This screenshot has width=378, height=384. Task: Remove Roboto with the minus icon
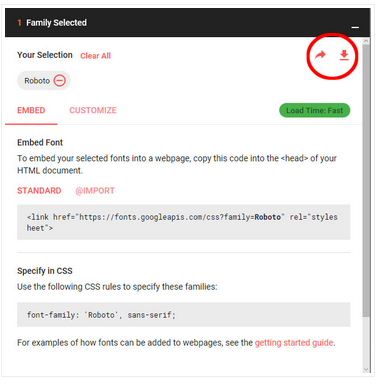point(60,80)
